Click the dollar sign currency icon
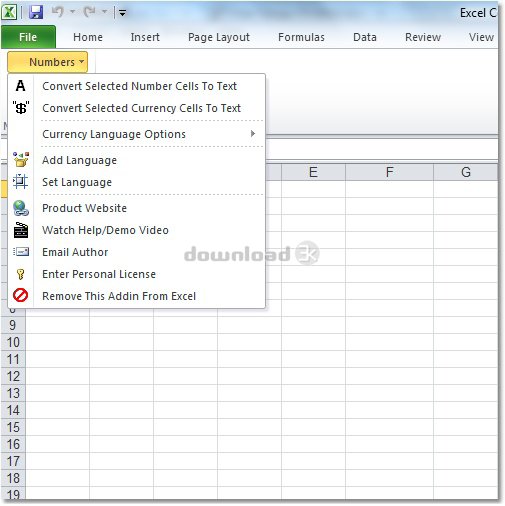505x506 pixels. click(x=21, y=108)
